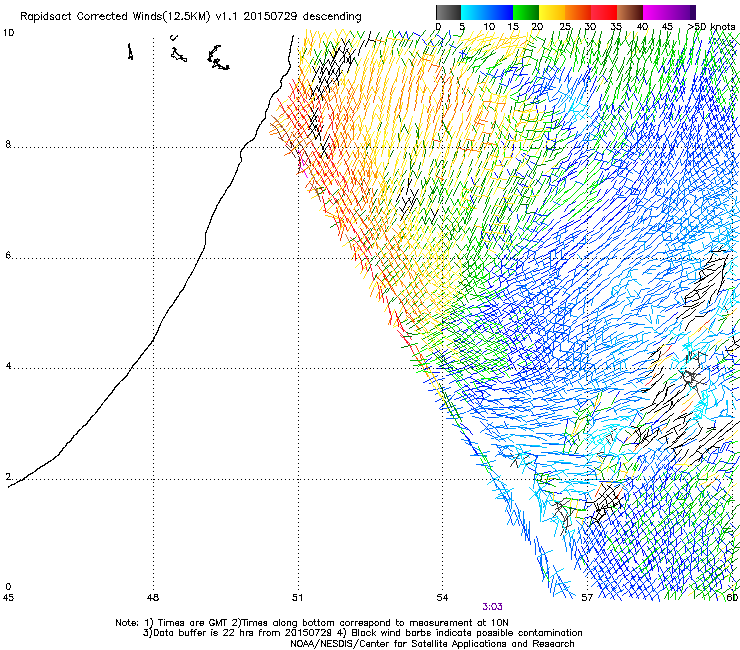Click the longitude label '48' at bottom
The width and height of the screenshot is (740, 650).
click(x=153, y=598)
